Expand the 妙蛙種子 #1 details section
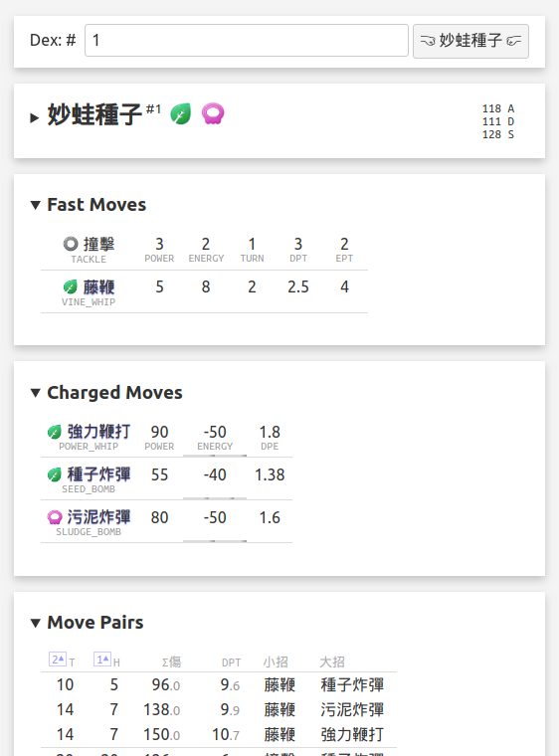This screenshot has width=559, height=756. click(x=34, y=117)
